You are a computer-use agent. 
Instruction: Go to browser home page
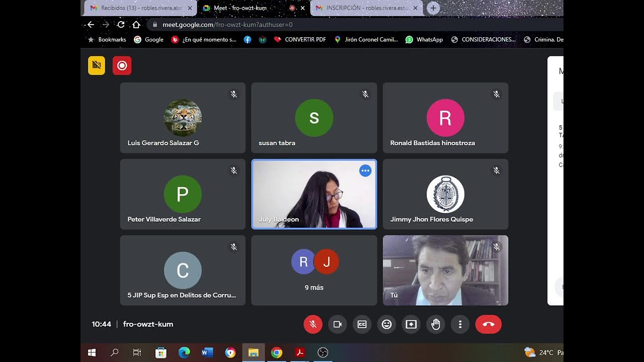coord(136,24)
